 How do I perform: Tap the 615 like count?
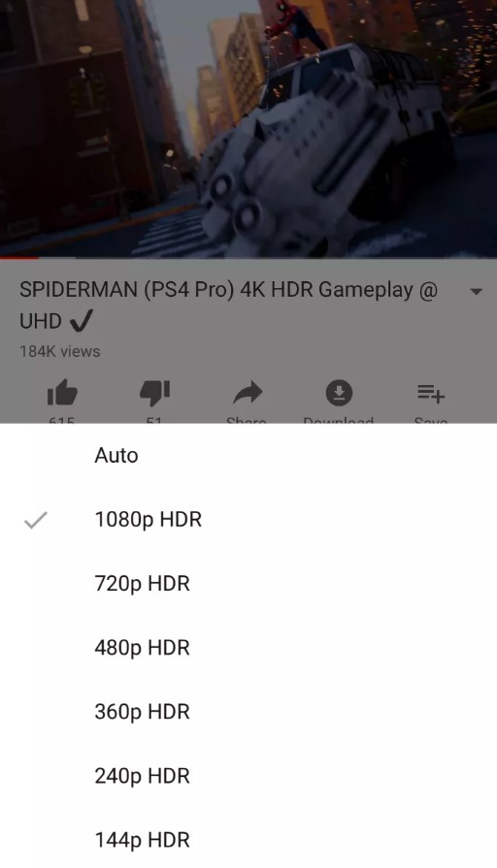point(61,420)
